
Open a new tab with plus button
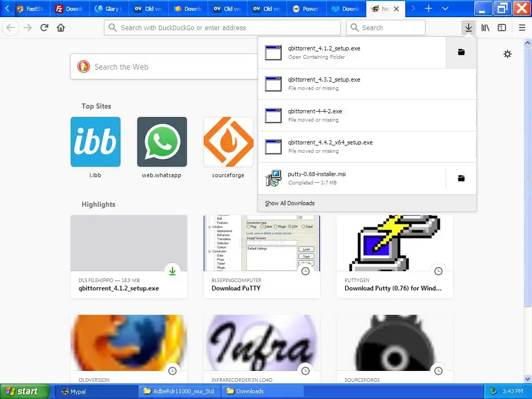[x=429, y=8]
